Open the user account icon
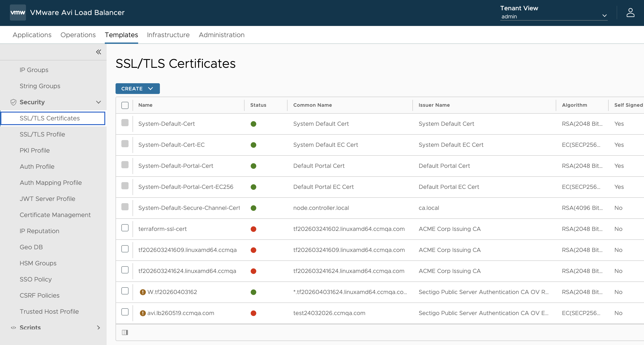 [x=630, y=13]
